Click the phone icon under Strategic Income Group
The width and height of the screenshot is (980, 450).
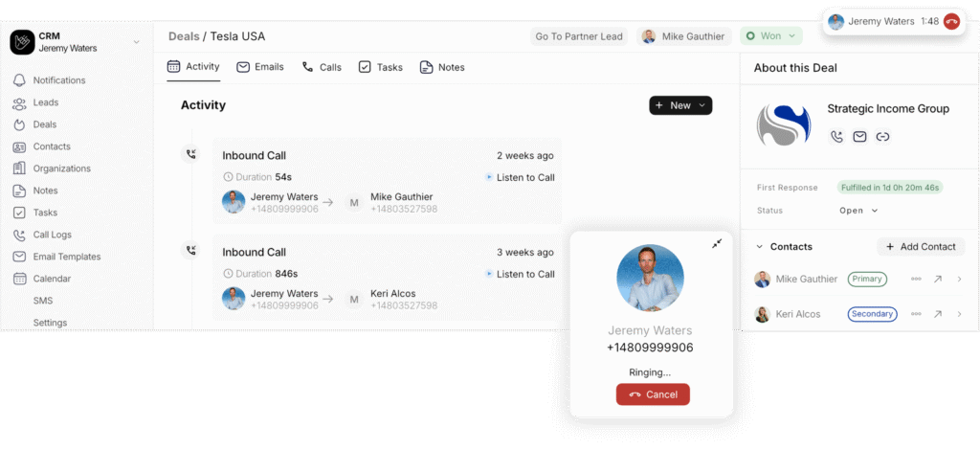836,136
